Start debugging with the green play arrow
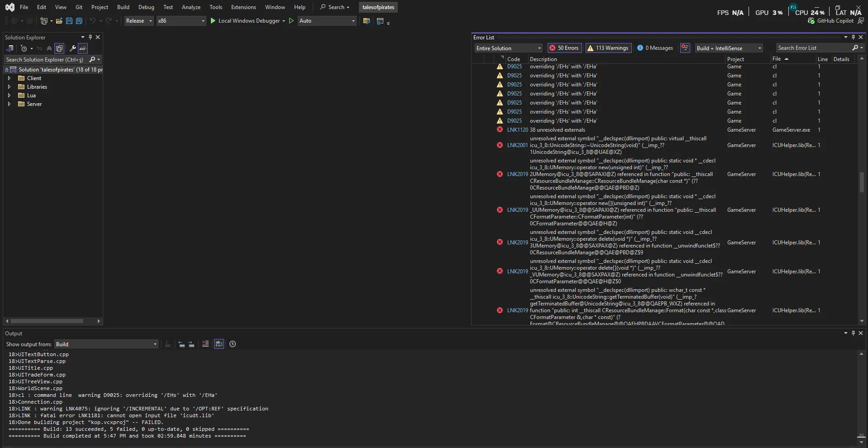Viewport: 868px width, 448px height. click(213, 21)
